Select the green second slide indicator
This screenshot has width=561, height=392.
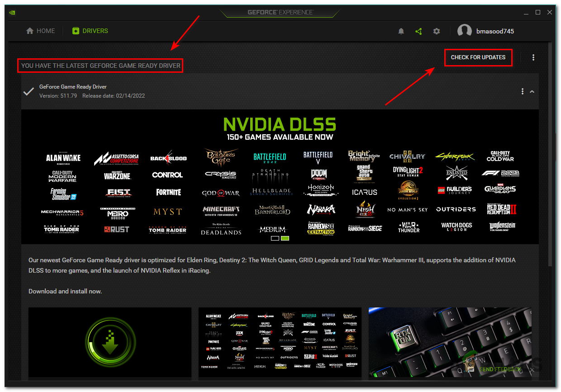point(285,238)
